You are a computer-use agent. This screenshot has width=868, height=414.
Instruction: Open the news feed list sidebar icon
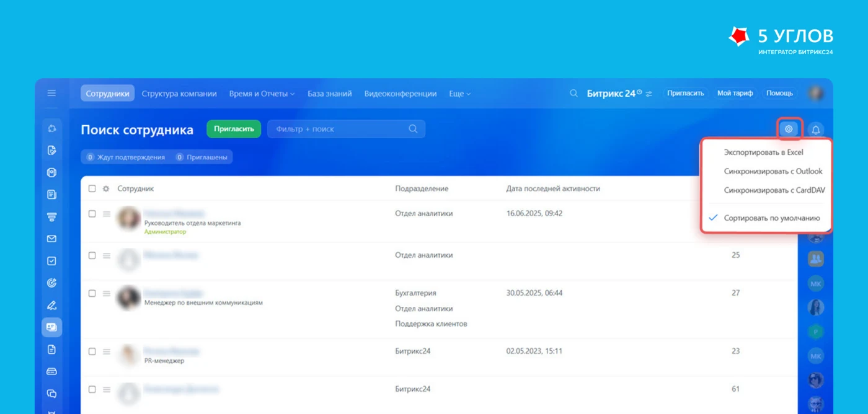click(x=51, y=195)
